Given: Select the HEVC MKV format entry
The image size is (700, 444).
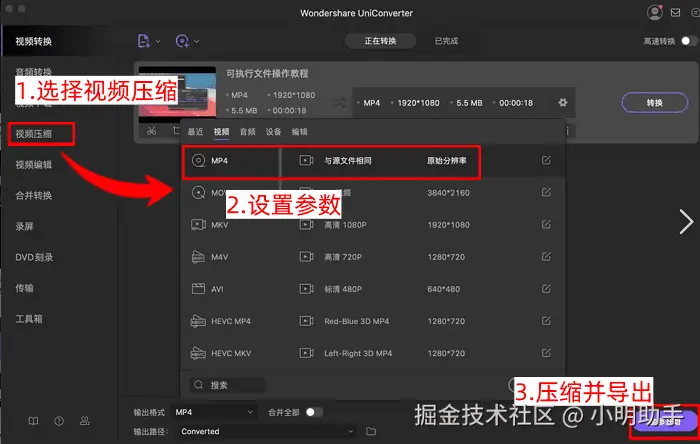Looking at the screenshot, I should coord(231,353).
